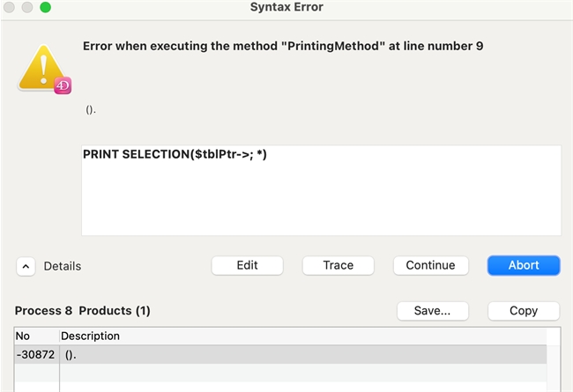Click the green zoom window button
Screen dimensions: 573x392
point(46,8)
